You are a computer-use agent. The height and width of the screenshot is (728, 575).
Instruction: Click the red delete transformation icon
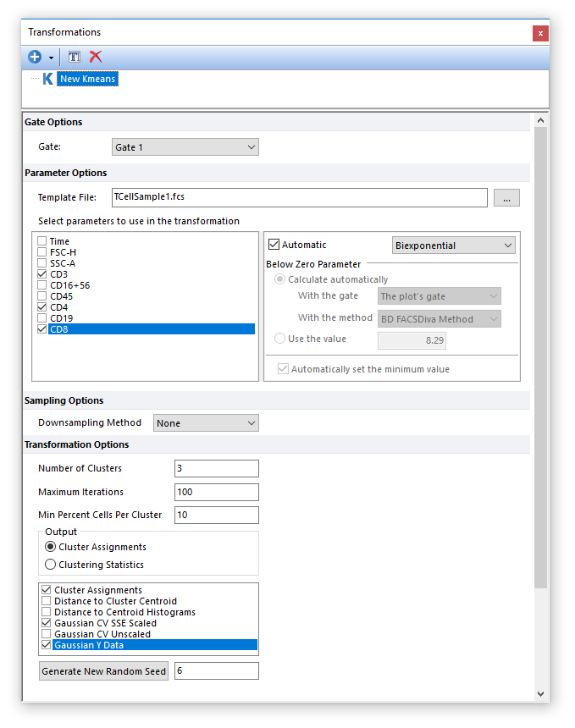(x=96, y=57)
